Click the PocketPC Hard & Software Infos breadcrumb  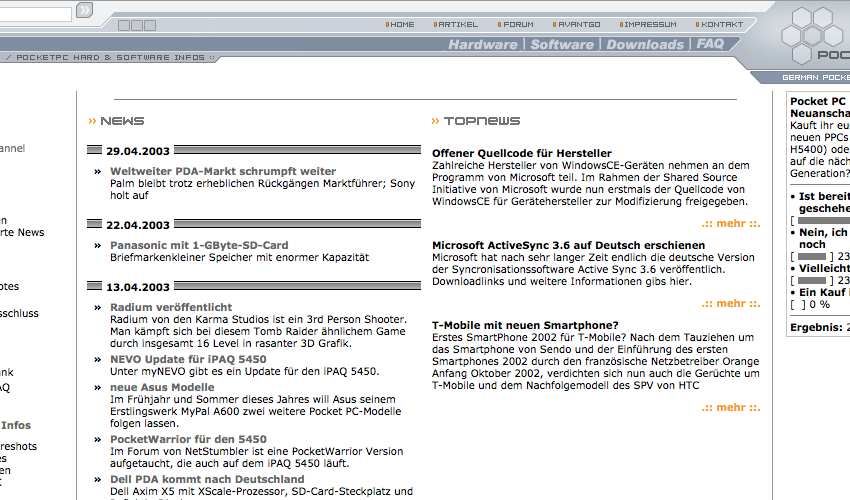pos(111,57)
